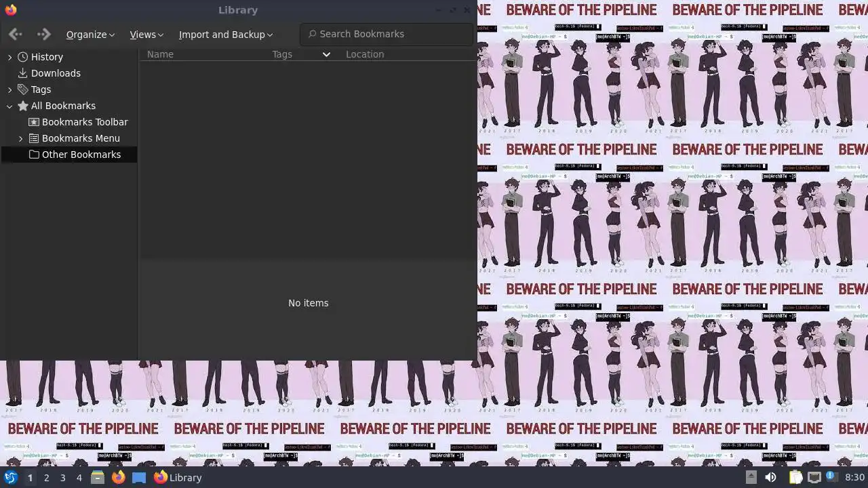Collapse the All Bookmarks tree node
Screen dimensions: 868x488
[9, 106]
